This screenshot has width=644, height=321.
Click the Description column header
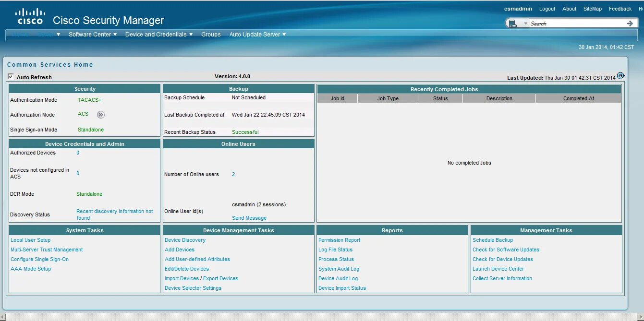(499, 98)
